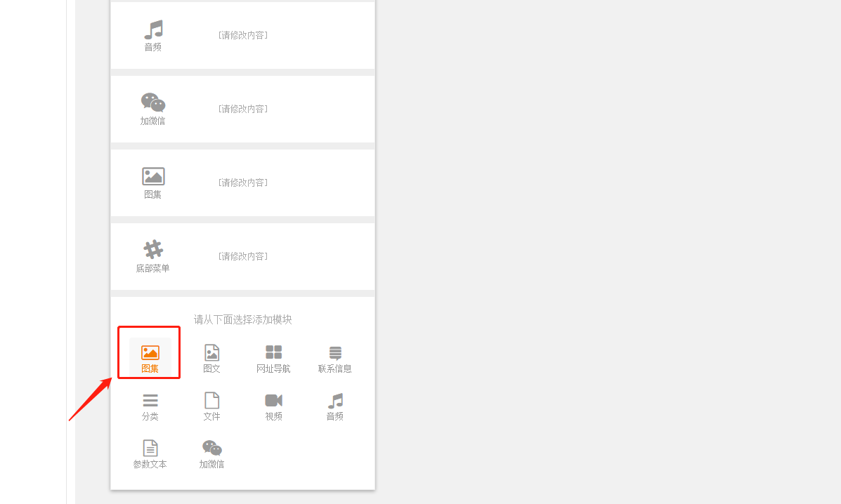Edit the 底部菜单 card's [请修改内容] placeholder
The image size is (841, 504).
[x=243, y=256]
